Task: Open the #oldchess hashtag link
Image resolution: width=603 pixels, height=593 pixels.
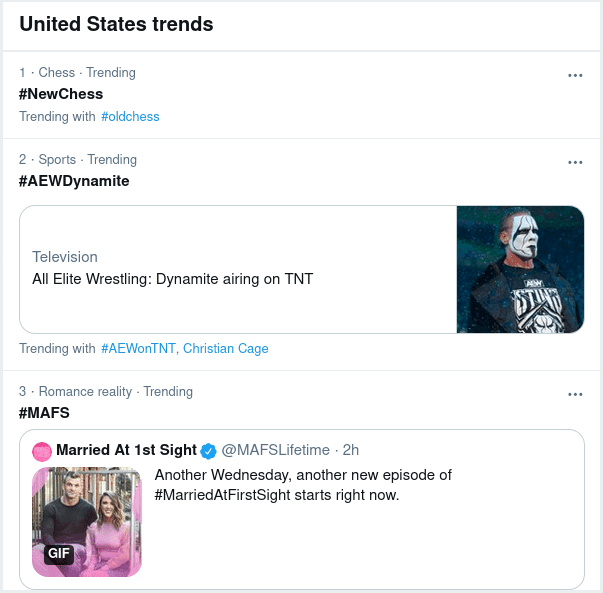Action: [x=130, y=117]
